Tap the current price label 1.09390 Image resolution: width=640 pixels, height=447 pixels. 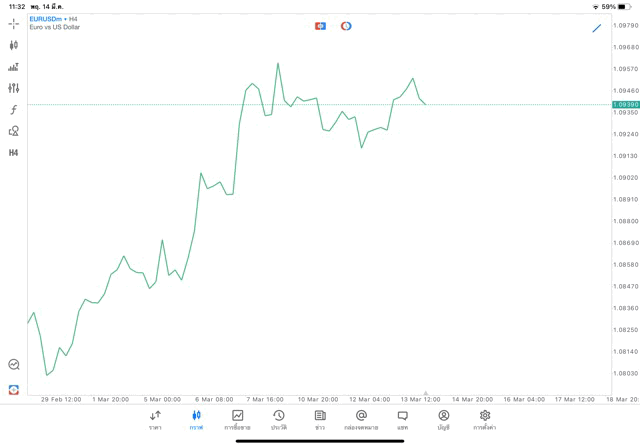click(x=626, y=104)
